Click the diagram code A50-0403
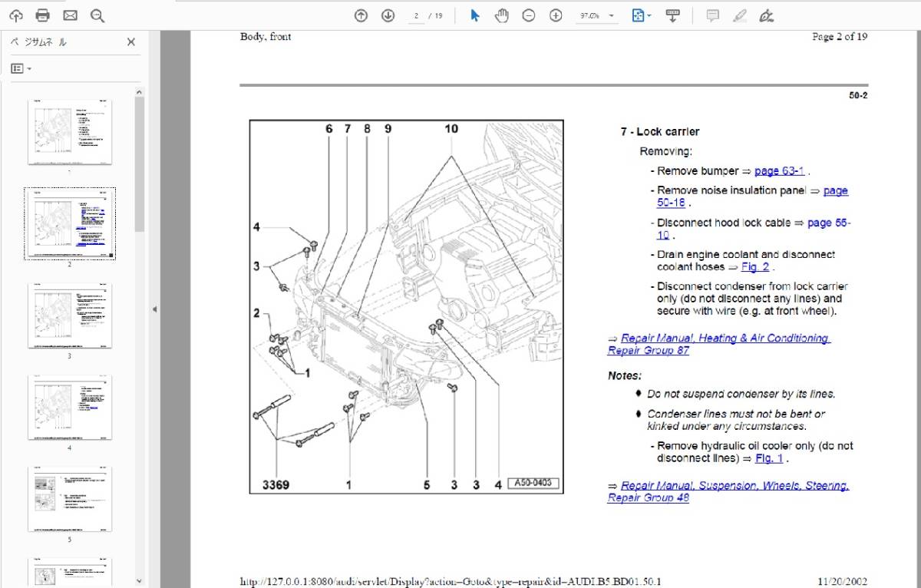 click(534, 484)
